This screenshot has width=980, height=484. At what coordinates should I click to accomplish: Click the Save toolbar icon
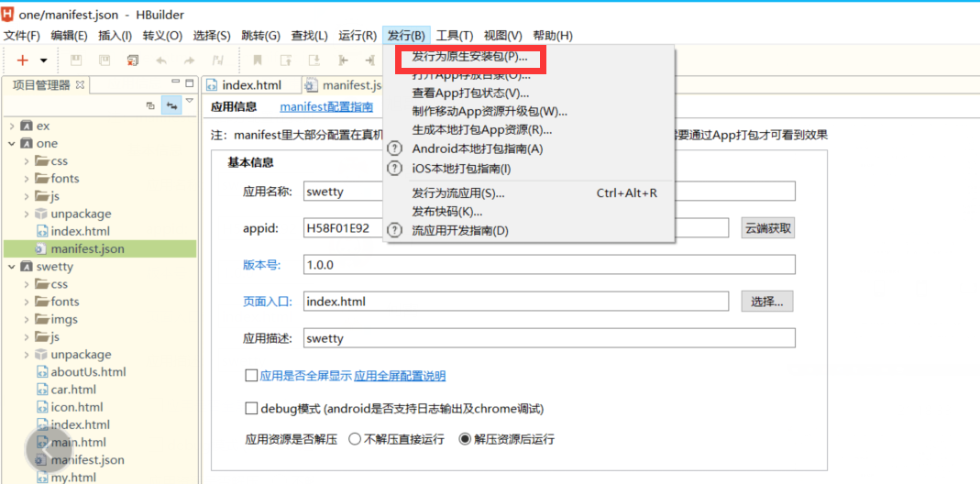coord(75,60)
